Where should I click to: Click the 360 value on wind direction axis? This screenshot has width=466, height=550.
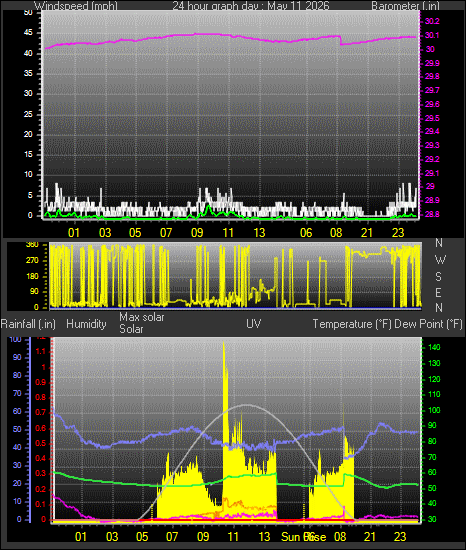click(x=32, y=245)
